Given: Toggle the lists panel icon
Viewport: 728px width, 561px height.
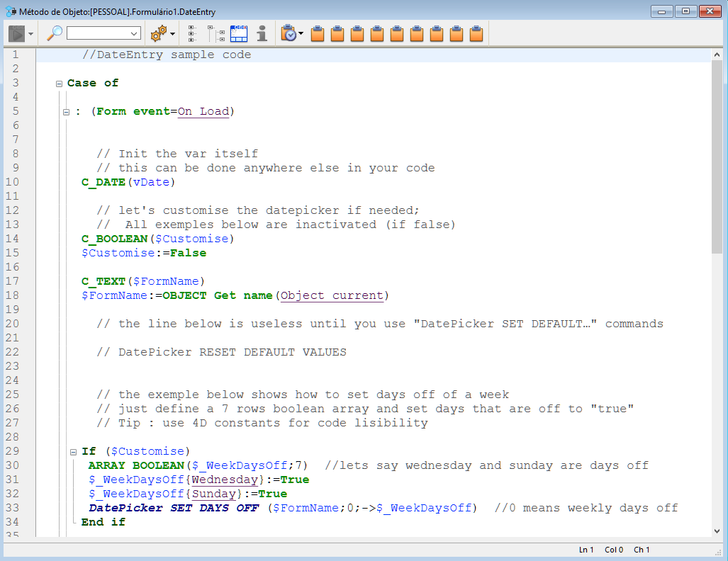Looking at the screenshot, I should click(238, 33).
